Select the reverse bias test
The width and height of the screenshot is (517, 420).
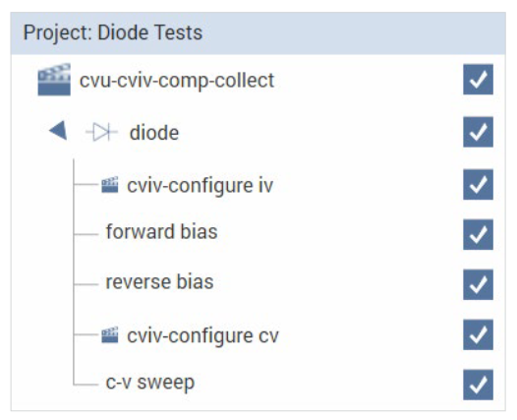click(159, 282)
